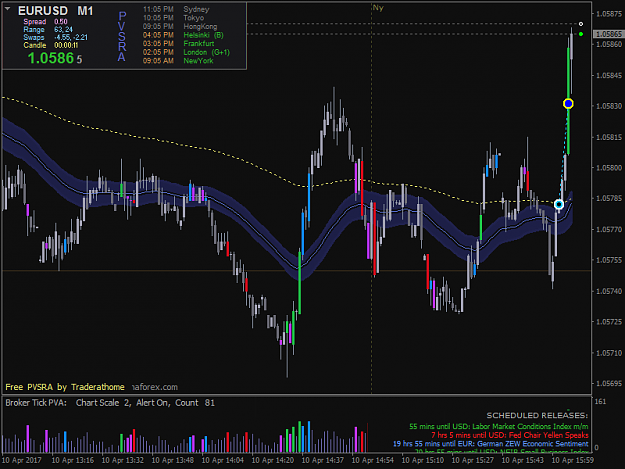Screen dimensions: 625x469
Task: Click the large green price 1.0586
Action: point(51,58)
